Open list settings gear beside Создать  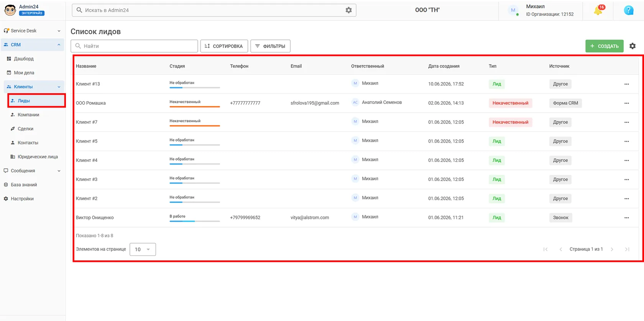(x=632, y=46)
